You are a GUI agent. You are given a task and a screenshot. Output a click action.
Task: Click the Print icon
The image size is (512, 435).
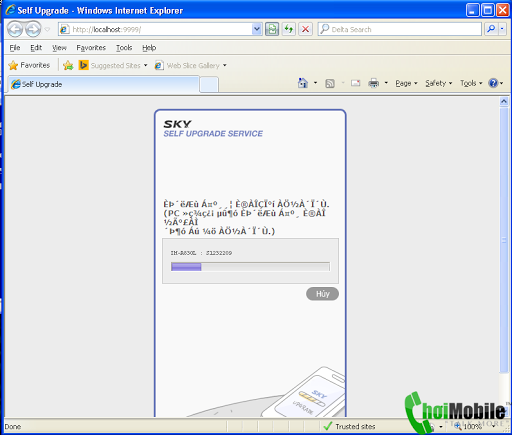coord(374,83)
